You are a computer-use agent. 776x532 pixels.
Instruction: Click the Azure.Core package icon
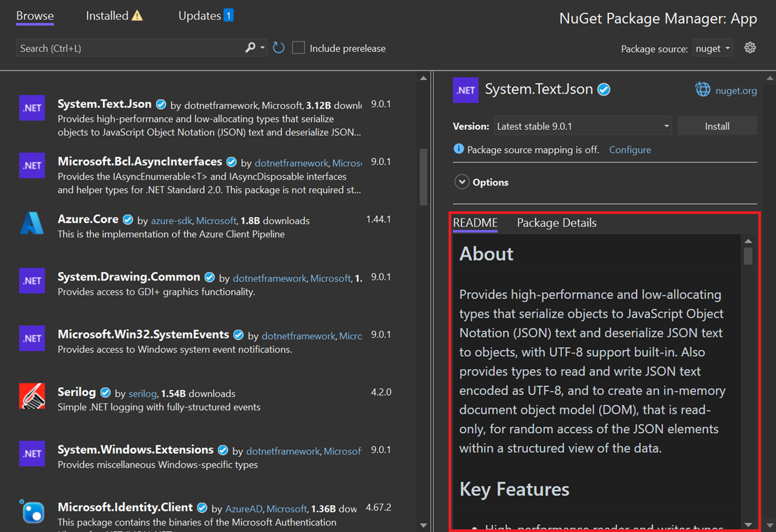32,223
